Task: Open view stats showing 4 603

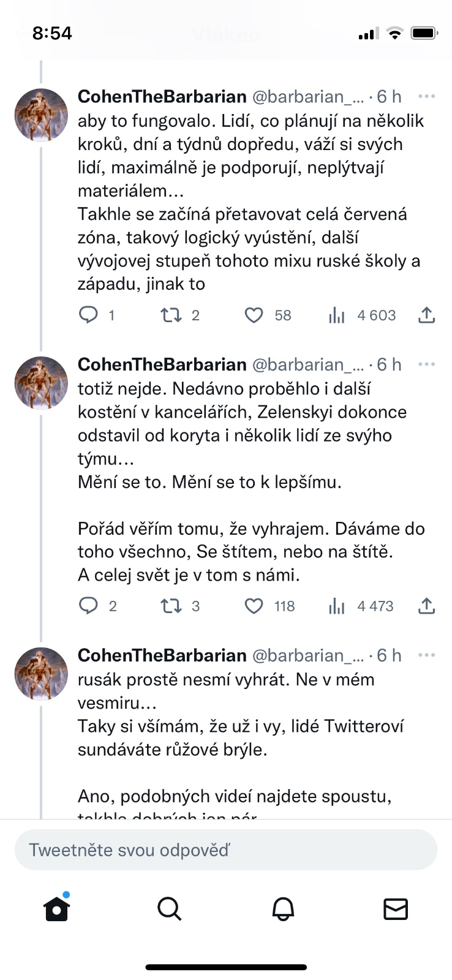Action: pyautogui.click(x=337, y=315)
